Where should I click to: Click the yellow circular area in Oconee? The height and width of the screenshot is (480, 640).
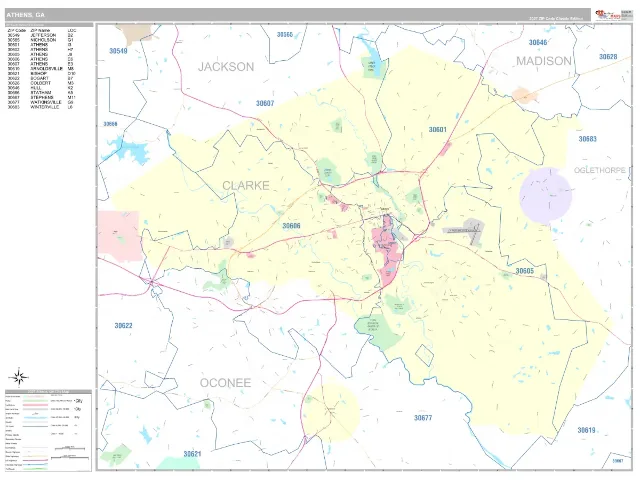coord(331,412)
